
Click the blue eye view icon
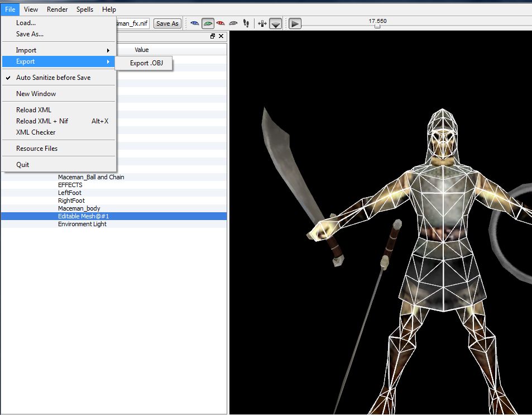[195, 23]
